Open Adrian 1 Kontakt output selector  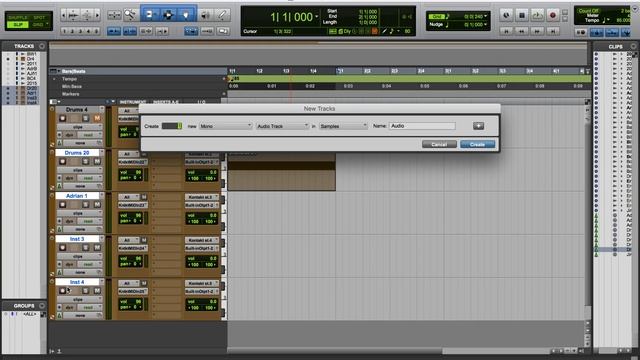click(x=201, y=197)
